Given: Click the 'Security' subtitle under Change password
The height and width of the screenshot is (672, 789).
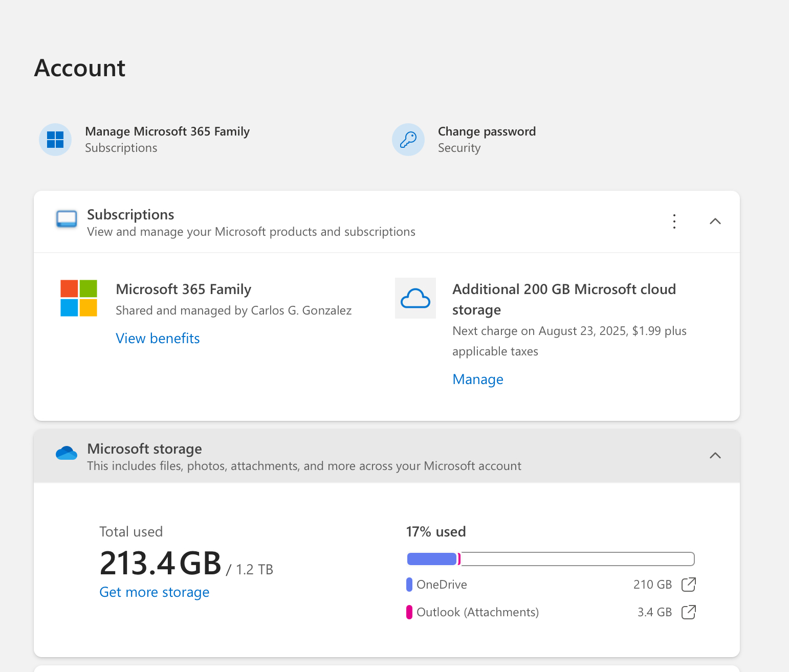Looking at the screenshot, I should (459, 148).
